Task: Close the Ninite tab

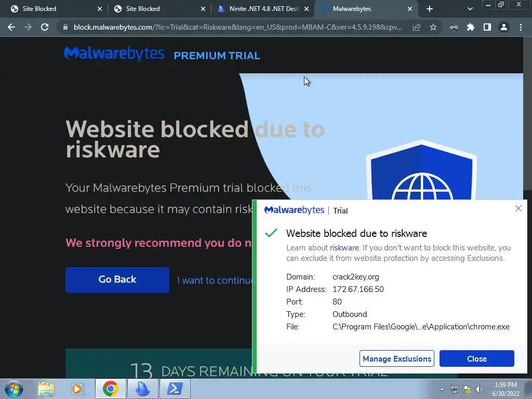Action: 307,9
